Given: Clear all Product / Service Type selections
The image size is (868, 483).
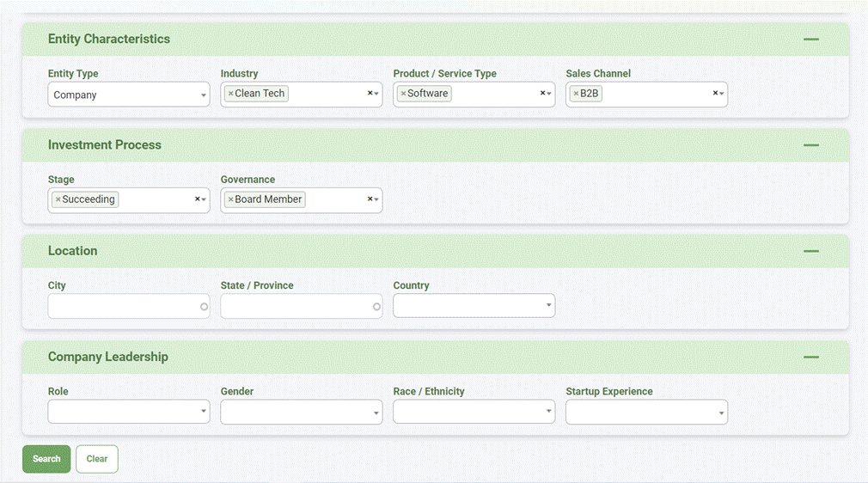Looking at the screenshot, I should pos(542,93).
